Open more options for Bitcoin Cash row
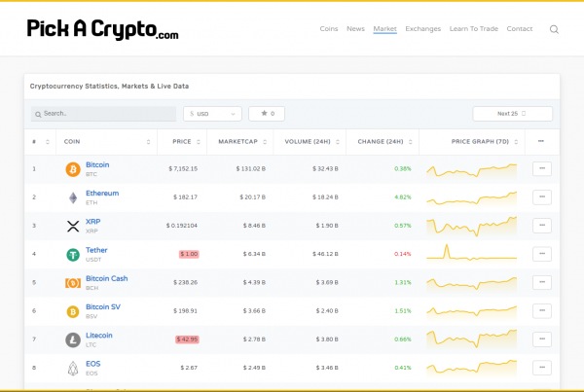 (542, 282)
